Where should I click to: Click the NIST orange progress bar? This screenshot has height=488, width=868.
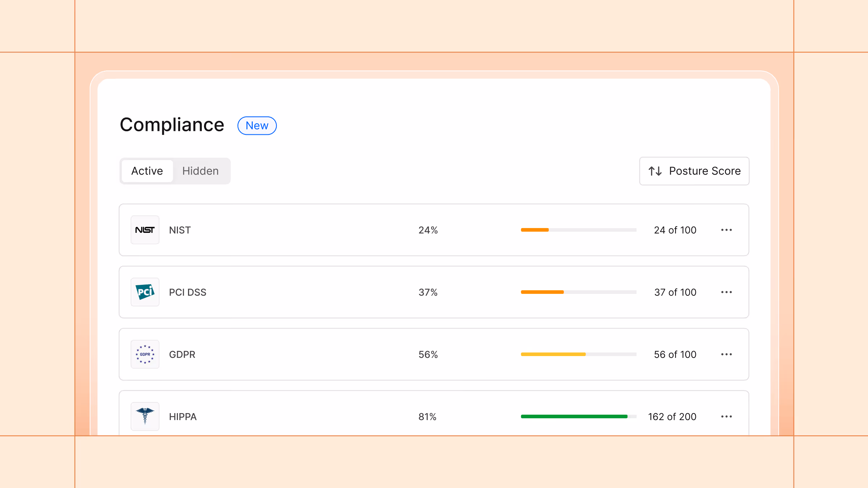535,230
